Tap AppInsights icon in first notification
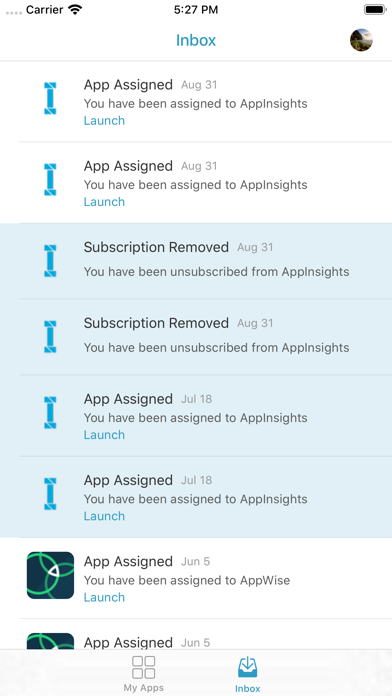The width and height of the screenshot is (392, 696). tap(50, 98)
